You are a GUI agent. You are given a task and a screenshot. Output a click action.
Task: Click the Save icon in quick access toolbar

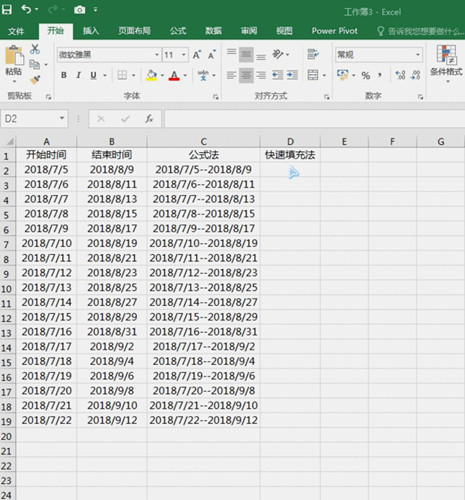coord(7,10)
